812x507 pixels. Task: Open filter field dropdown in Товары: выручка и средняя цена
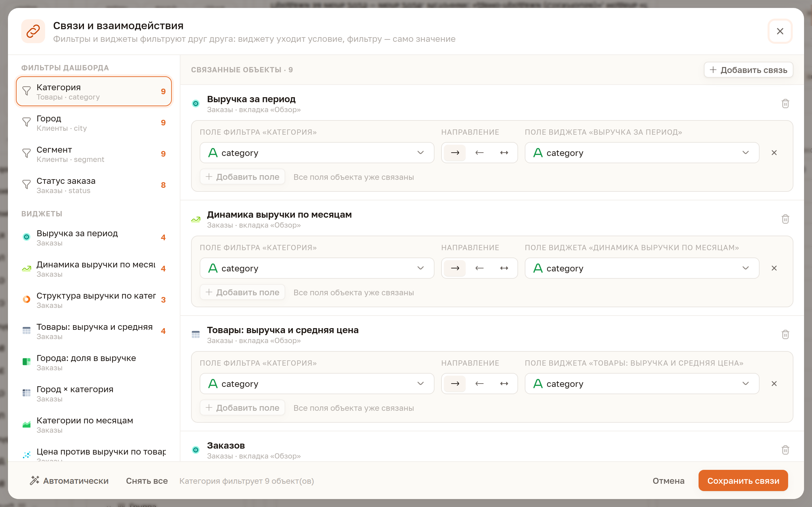(x=317, y=383)
